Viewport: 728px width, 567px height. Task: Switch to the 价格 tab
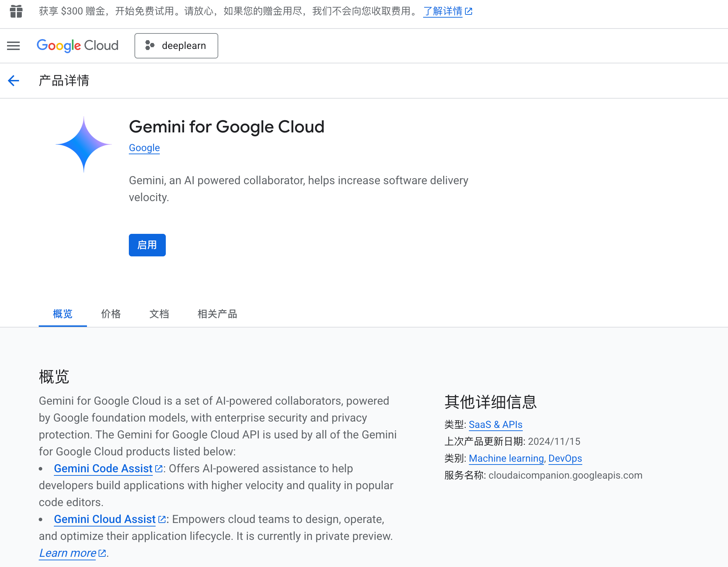pos(111,314)
